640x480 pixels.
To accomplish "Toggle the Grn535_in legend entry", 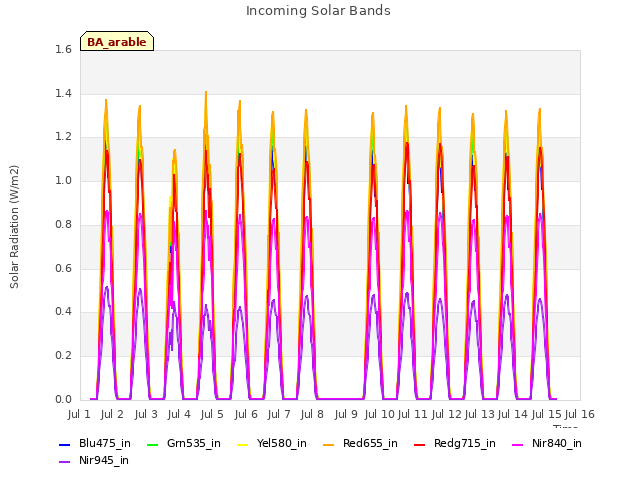I will tap(184, 443).
